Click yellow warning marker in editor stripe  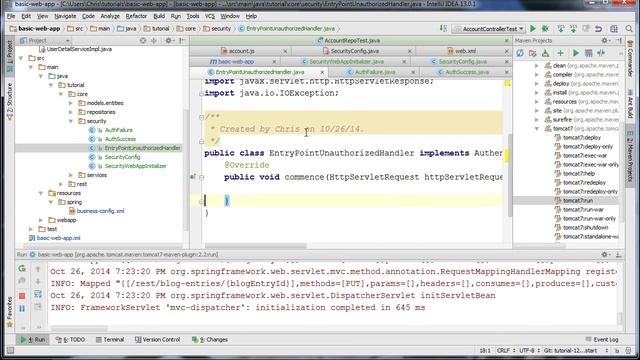[507, 155]
